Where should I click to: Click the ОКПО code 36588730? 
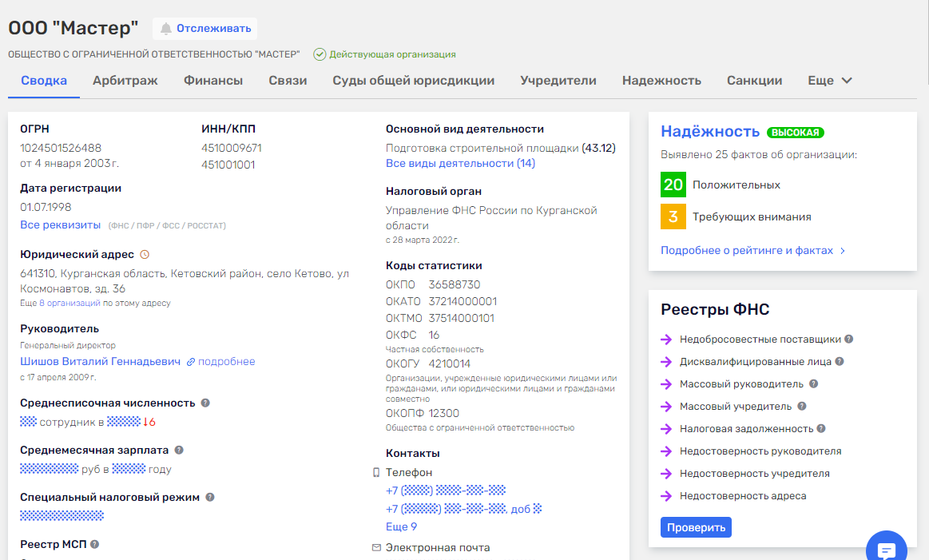455,285
